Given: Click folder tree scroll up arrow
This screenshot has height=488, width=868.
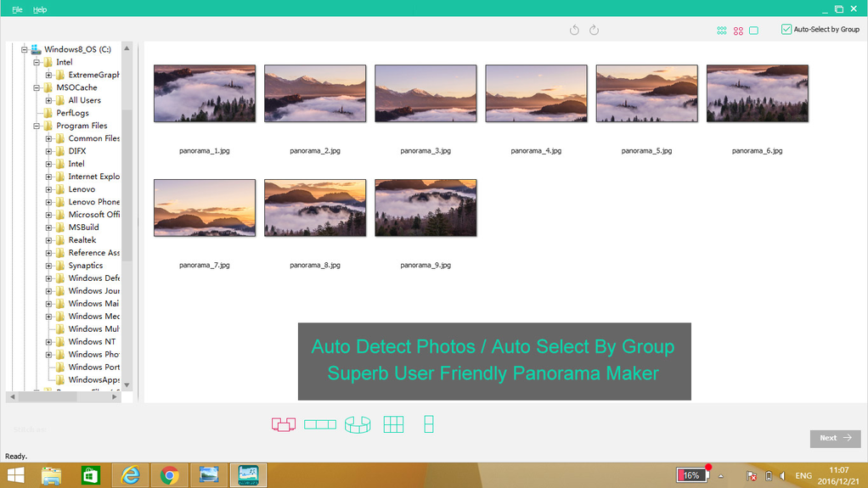Looking at the screenshot, I should click(127, 48).
